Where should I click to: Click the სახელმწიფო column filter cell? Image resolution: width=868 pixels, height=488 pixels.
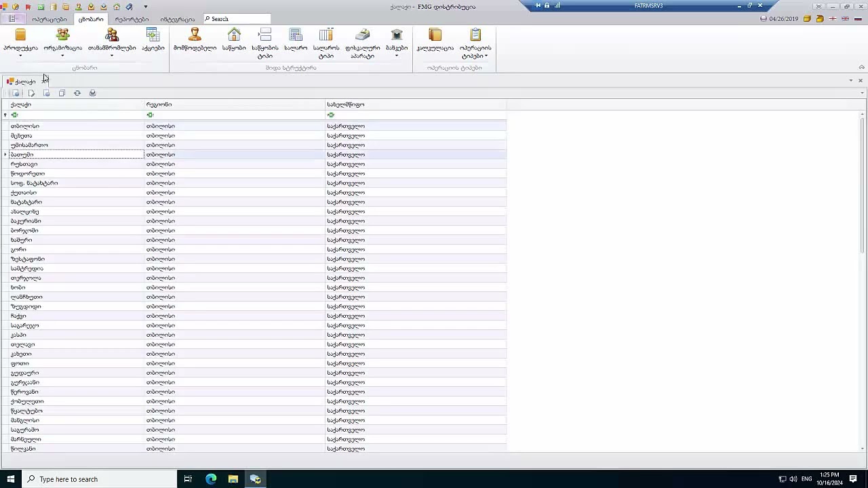click(x=416, y=115)
